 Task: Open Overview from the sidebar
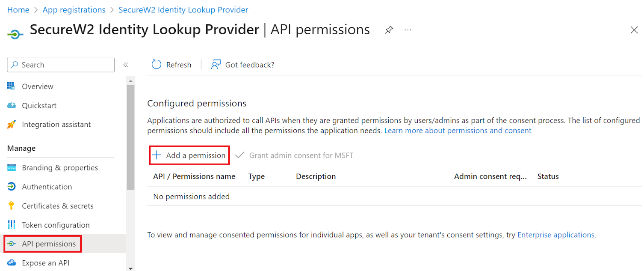(38, 86)
